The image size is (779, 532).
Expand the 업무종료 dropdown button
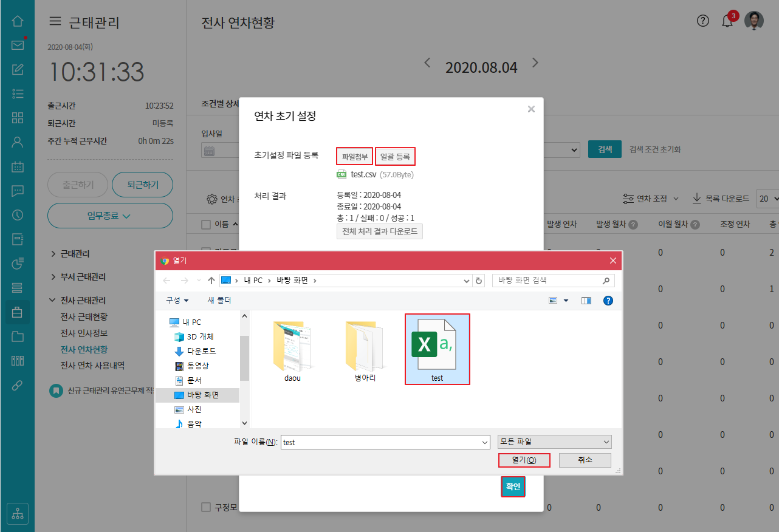[x=110, y=216]
